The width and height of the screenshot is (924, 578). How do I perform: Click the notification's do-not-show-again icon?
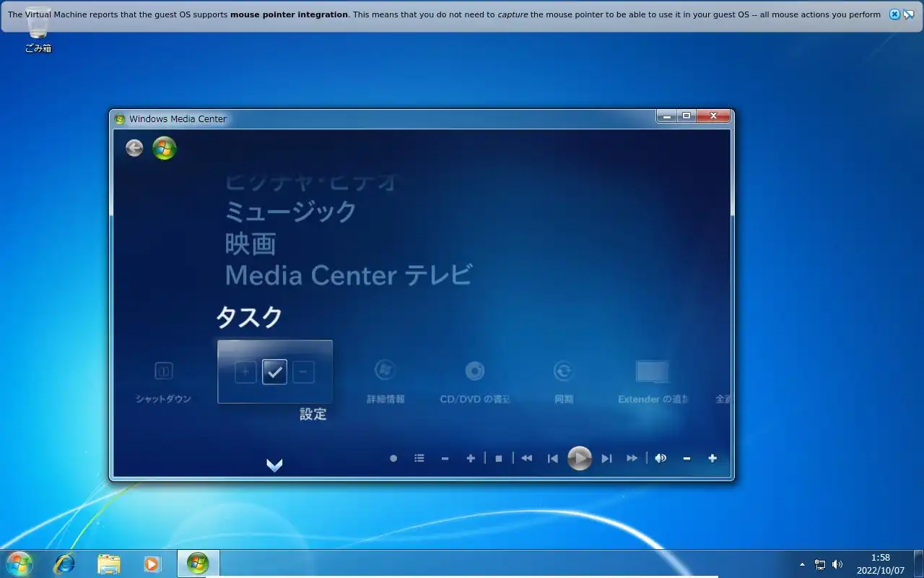pyautogui.click(x=909, y=14)
